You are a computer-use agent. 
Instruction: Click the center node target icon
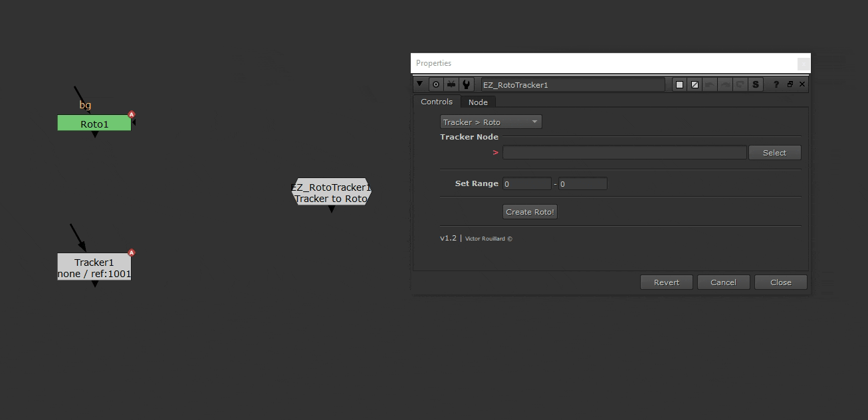coord(436,84)
